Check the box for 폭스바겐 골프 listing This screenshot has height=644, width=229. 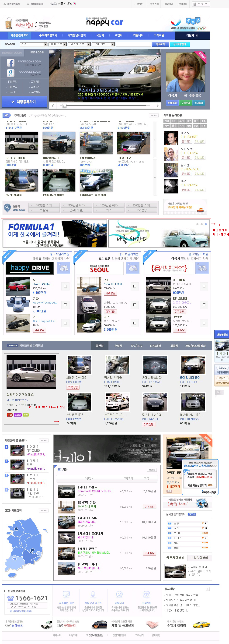click(134, 323)
